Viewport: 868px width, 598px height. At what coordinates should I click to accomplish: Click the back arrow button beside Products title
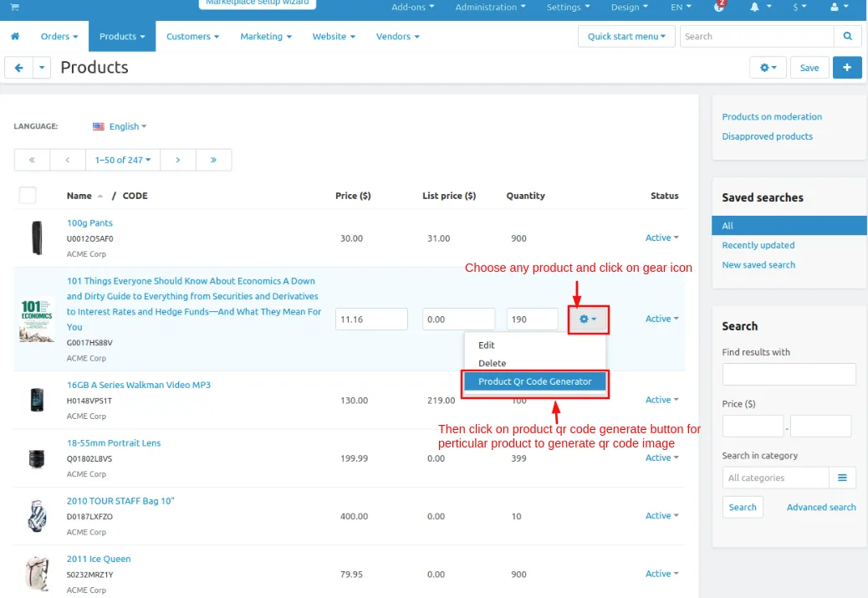point(19,68)
